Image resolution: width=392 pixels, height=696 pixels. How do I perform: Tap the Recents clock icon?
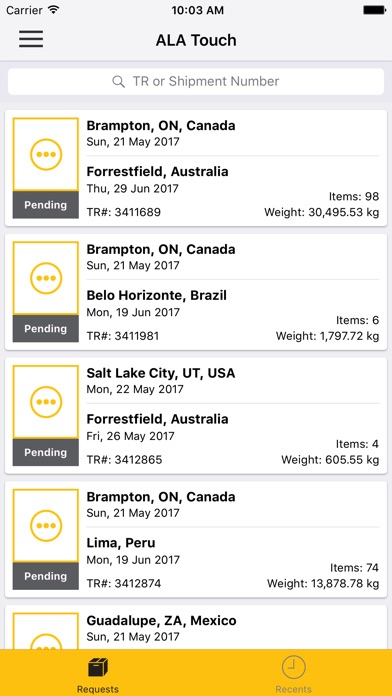(x=293, y=667)
